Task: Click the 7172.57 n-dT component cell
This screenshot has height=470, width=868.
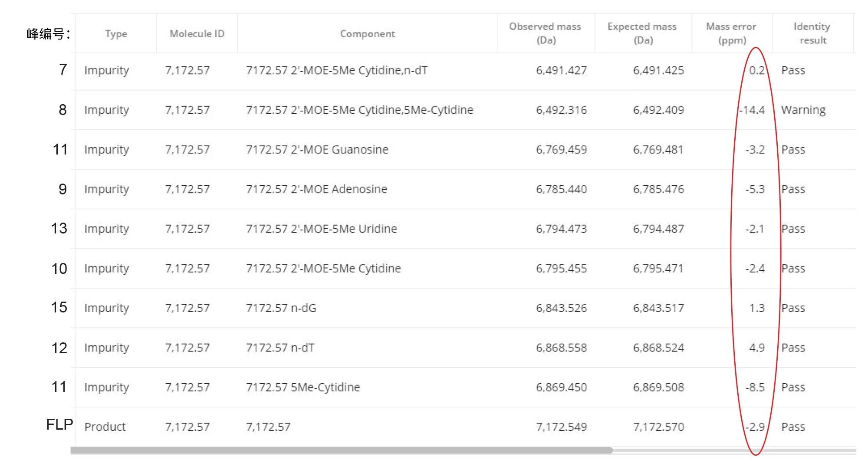Action: tap(280, 348)
